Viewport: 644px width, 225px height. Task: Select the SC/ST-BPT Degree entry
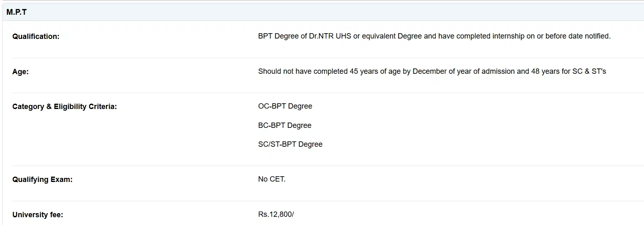pyautogui.click(x=290, y=144)
